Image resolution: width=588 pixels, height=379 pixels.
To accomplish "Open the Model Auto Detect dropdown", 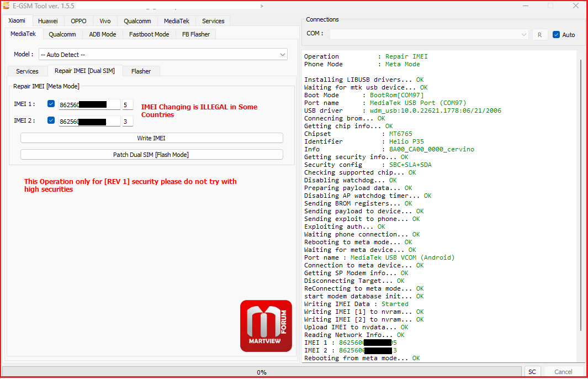I will coord(163,54).
